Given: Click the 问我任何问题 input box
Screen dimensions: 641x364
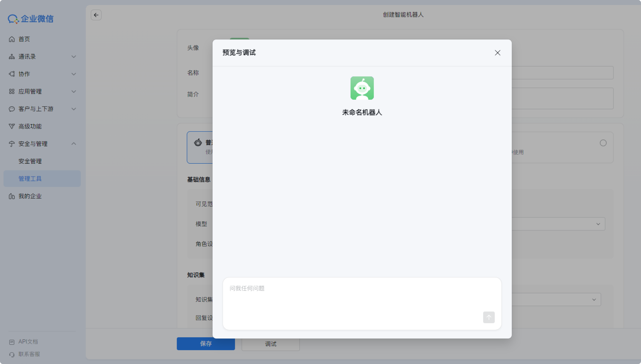Looking at the screenshot, I should [362, 304].
